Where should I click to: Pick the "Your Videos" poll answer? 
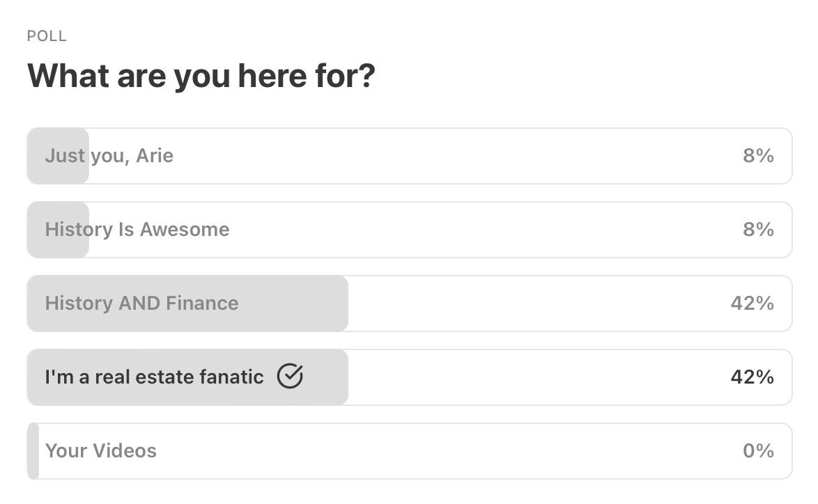(x=101, y=450)
